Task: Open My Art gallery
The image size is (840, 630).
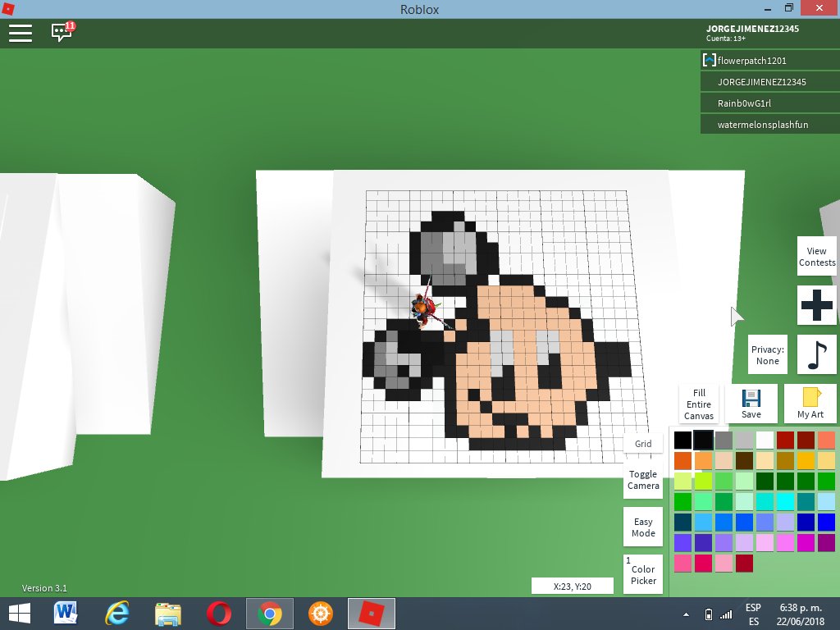Action: (x=810, y=404)
